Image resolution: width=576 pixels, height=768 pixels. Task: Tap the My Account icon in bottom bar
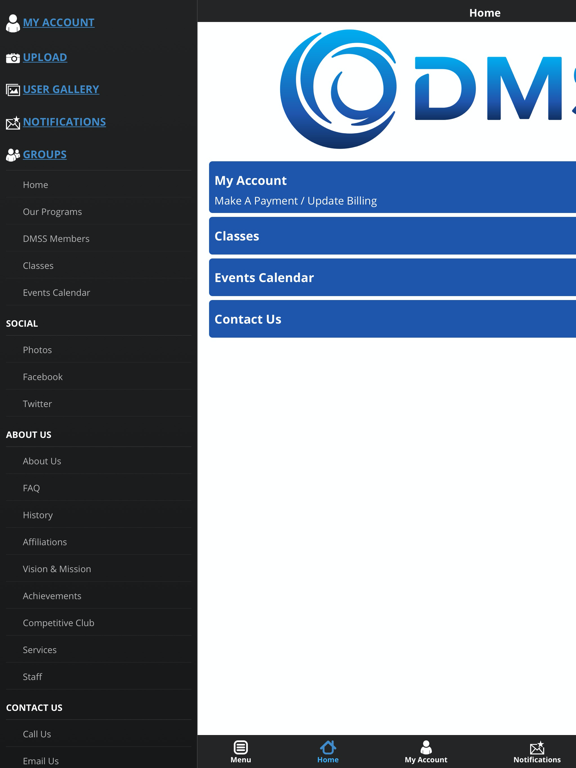click(426, 747)
